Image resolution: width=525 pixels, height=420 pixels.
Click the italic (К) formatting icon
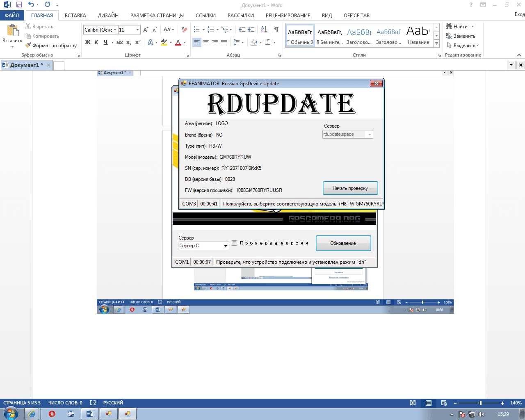click(96, 42)
